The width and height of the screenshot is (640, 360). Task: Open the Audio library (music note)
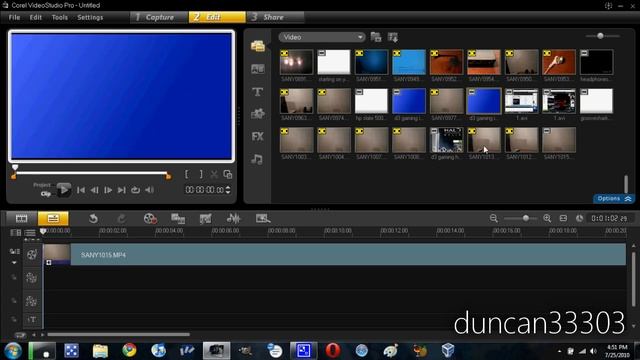pos(257,159)
